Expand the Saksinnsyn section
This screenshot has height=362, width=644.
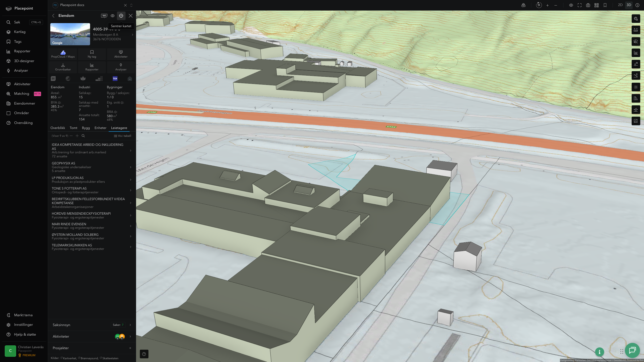coord(92,325)
